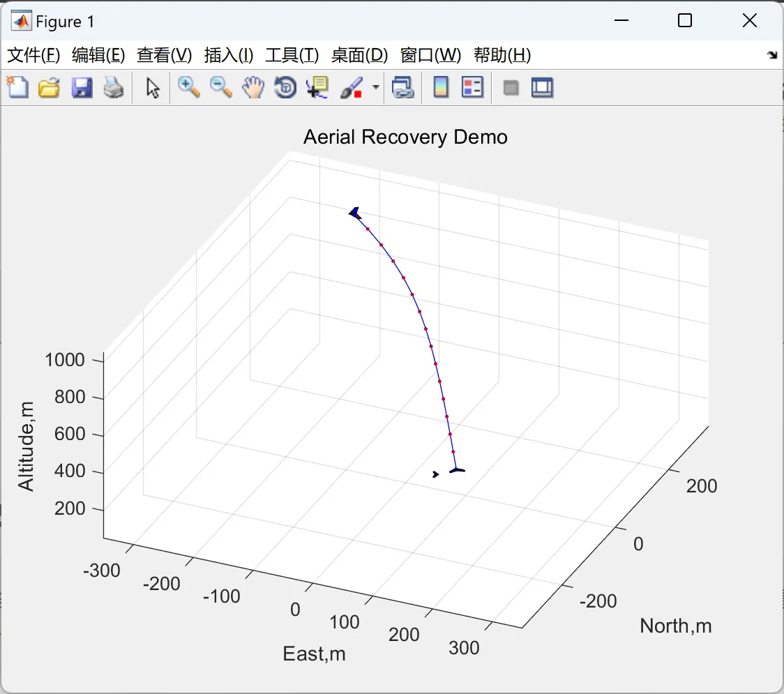Image resolution: width=784 pixels, height=694 pixels.
Task: Insert a colorbar via toolbar icon
Action: tap(441, 87)
